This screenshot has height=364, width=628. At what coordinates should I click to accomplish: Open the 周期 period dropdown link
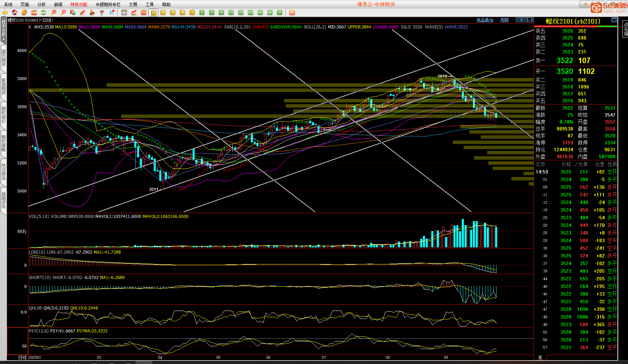click(x=504, y=20)
